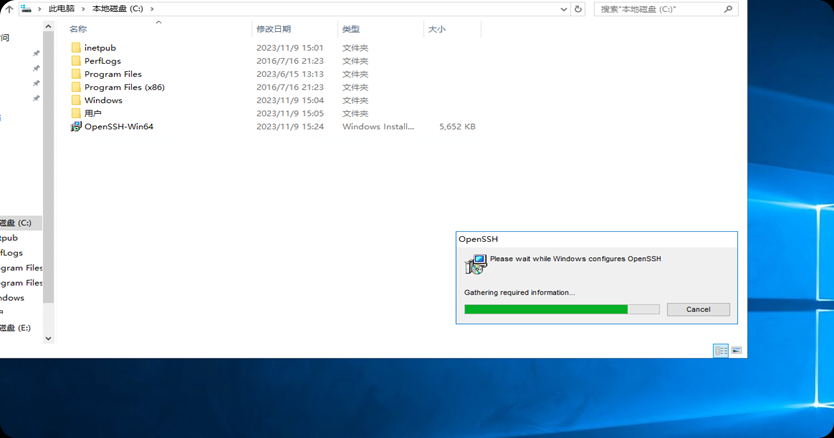Sort by the 类型 column header
This screenshot has height=438, width=834.
pos(351,29)
